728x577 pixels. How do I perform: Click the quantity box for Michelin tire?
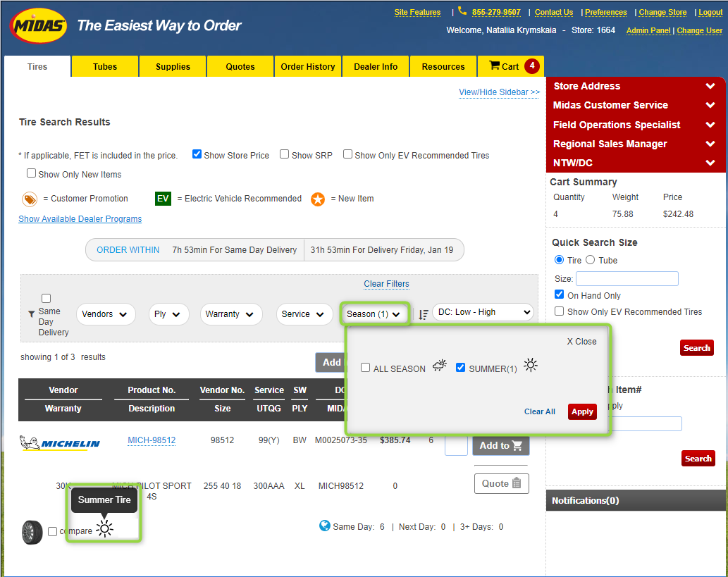[x=456, y=446]
